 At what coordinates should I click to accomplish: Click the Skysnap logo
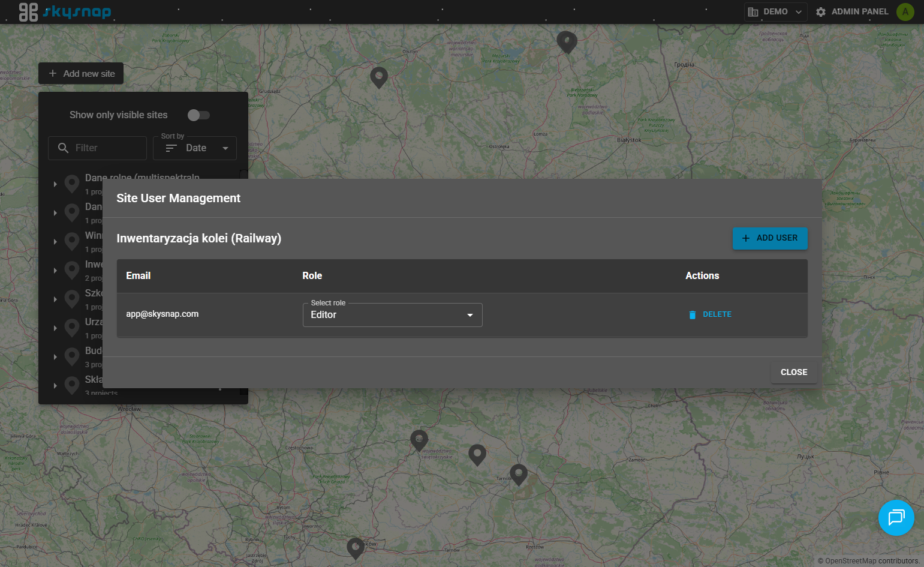(x=65, y=11)
